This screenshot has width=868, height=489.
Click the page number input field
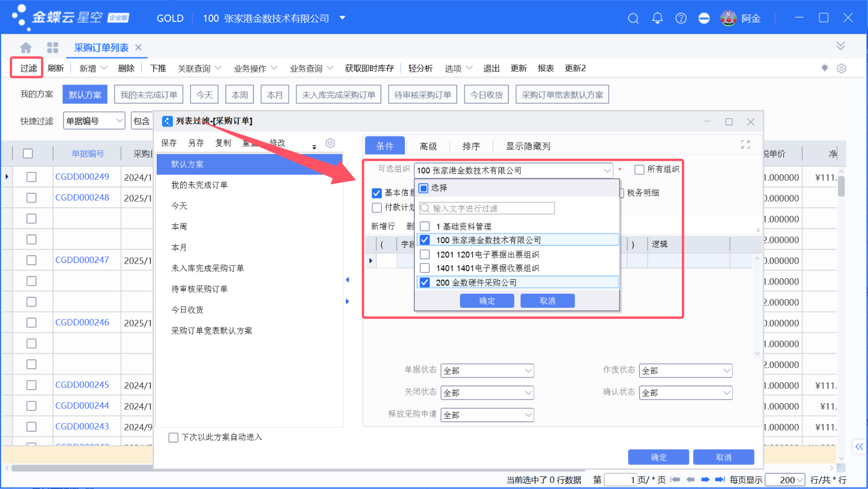(x=621, y=480)
